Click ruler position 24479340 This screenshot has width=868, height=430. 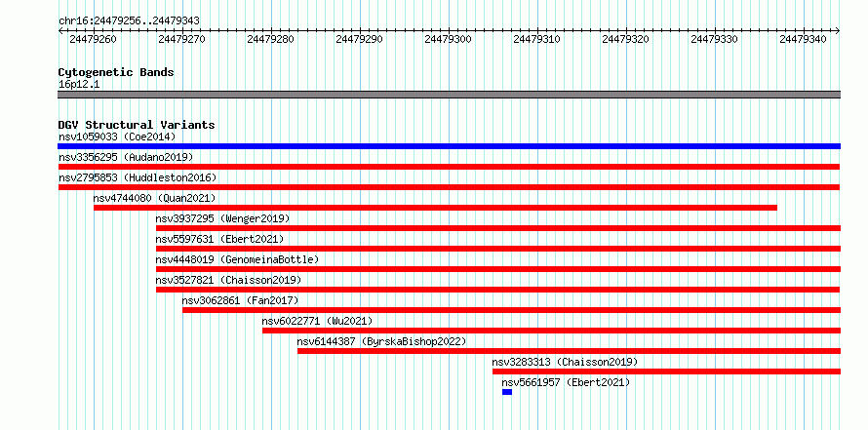pyautogui.click(x=804, y=39)
